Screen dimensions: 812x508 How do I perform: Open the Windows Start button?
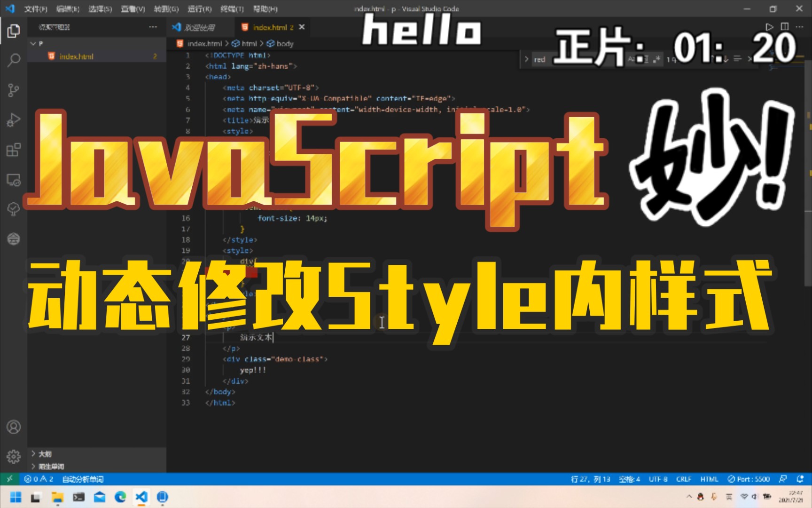(16, 497)
